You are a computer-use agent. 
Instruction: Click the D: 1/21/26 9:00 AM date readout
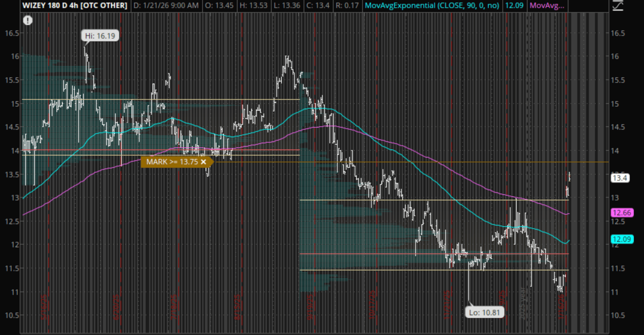coord(166,6)
